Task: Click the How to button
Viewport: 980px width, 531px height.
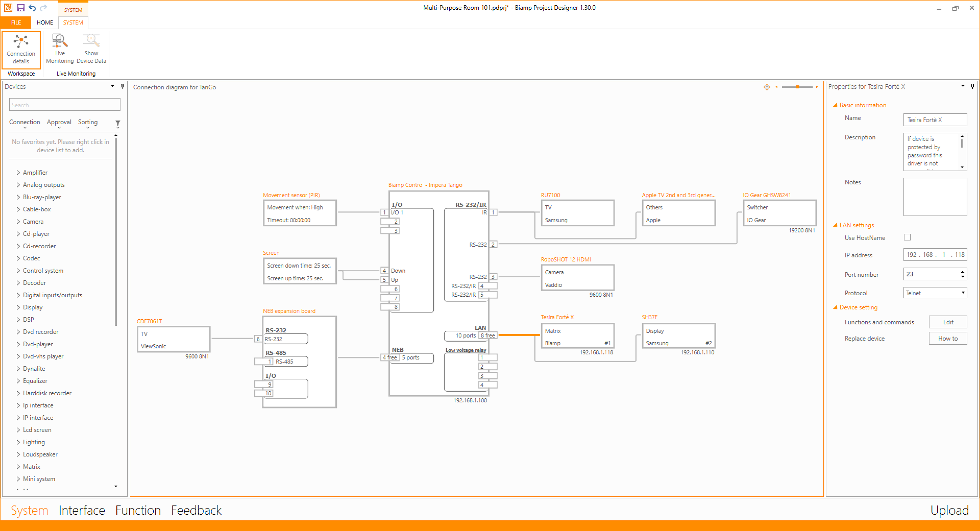Action: point(948,339)
